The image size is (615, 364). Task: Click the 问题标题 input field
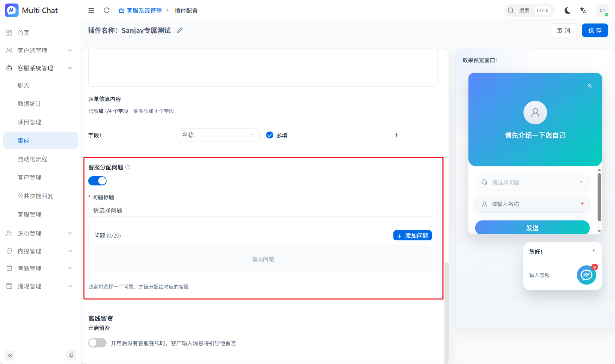(263, 210)
